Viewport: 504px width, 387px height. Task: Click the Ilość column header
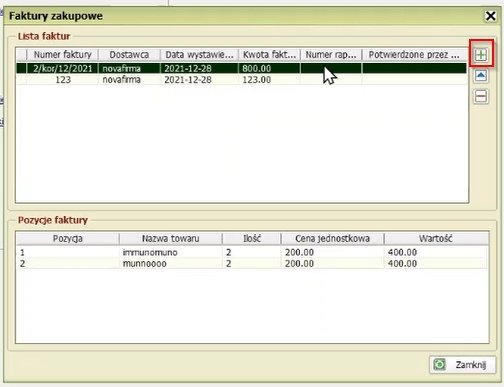tap(252, 239)
